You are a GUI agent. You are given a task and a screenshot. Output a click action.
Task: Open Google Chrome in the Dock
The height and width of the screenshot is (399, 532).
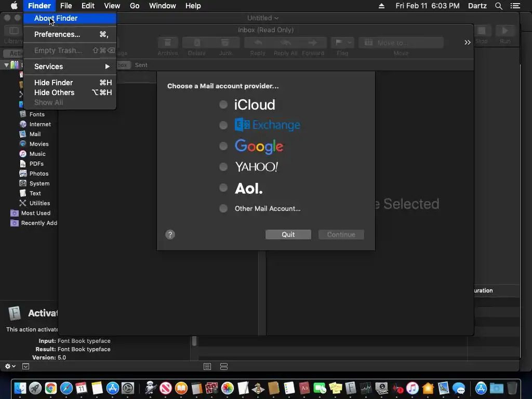50,388
